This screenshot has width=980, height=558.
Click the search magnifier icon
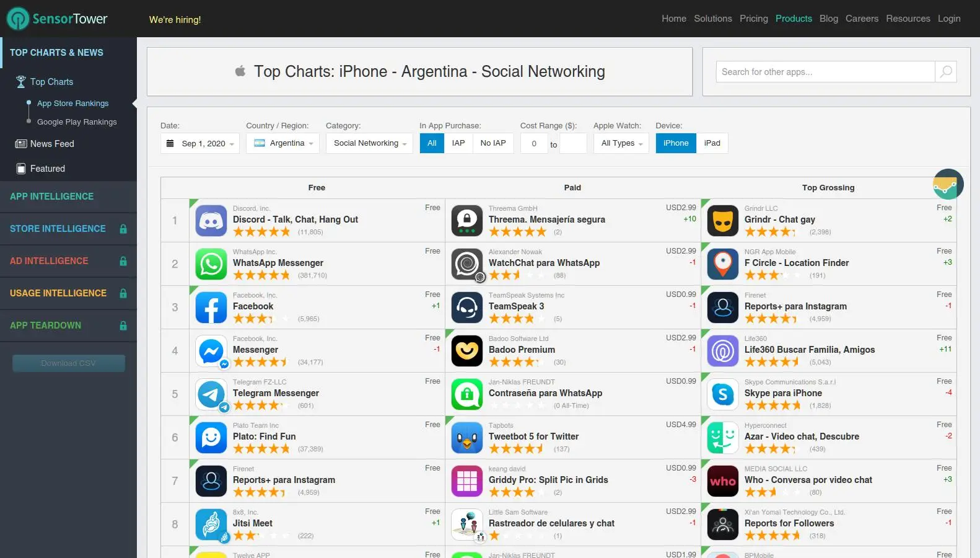click(946, 72)
